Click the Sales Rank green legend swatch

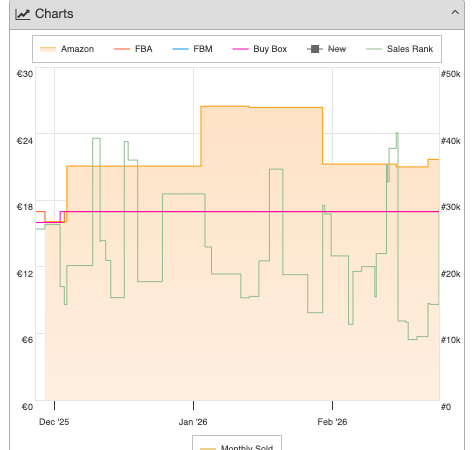(374, 49)
